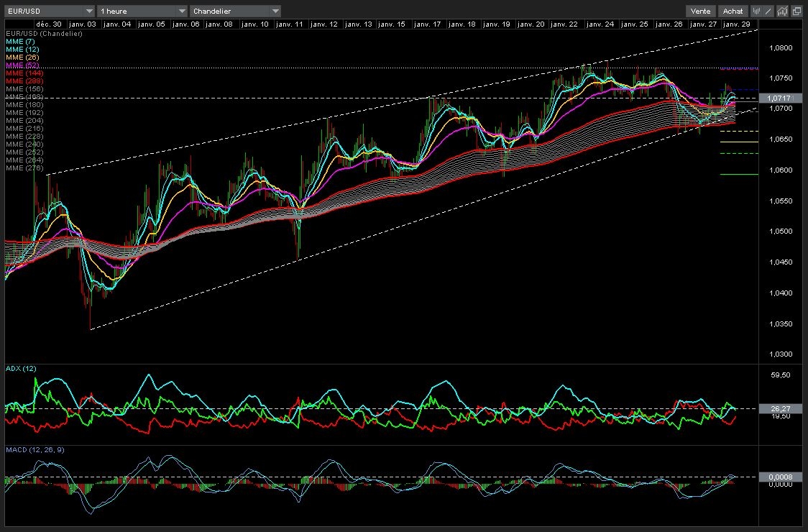
Task: Open the EUR/USD symbol dropdown
Action: click(50, 11)
